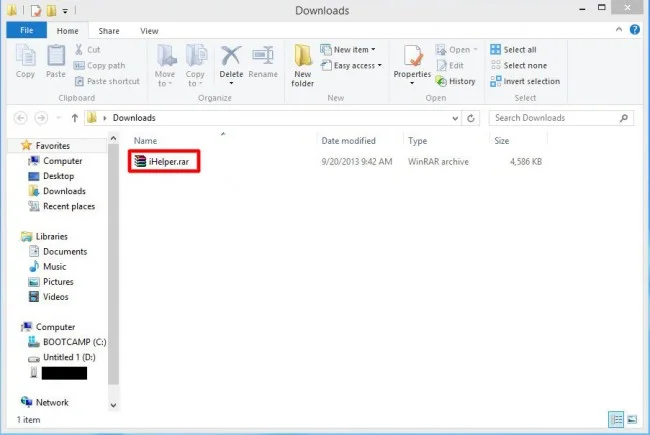The image size is (650, 435).
Task: Open Quick Access Toolbar customize dropdown
Action: [x=65, y=11]
